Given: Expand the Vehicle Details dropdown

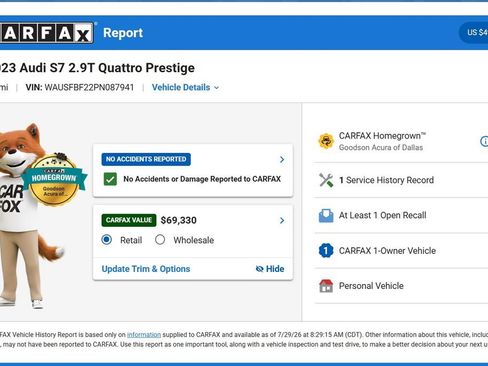Looking at the screenshot, I should 185,87.
